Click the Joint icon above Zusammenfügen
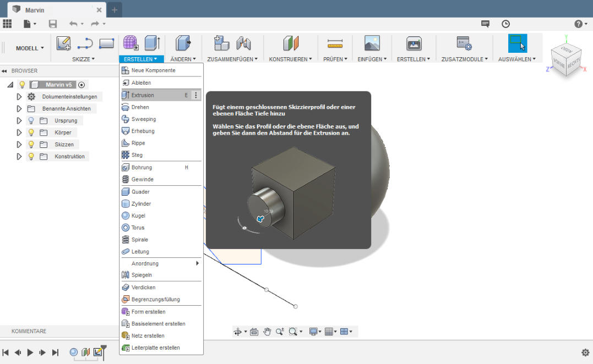This screenshot has height=364, width=593. [x=243, y=43]
